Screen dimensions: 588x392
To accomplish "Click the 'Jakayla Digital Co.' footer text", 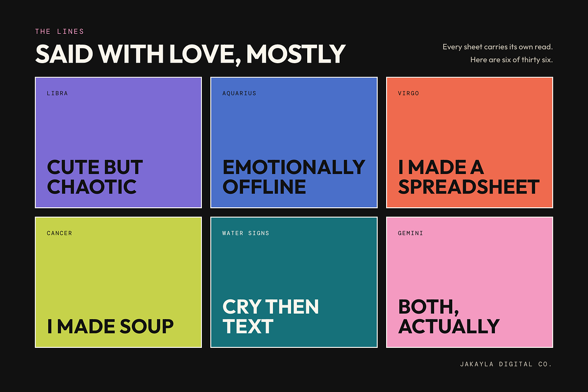I will [506, 364].
